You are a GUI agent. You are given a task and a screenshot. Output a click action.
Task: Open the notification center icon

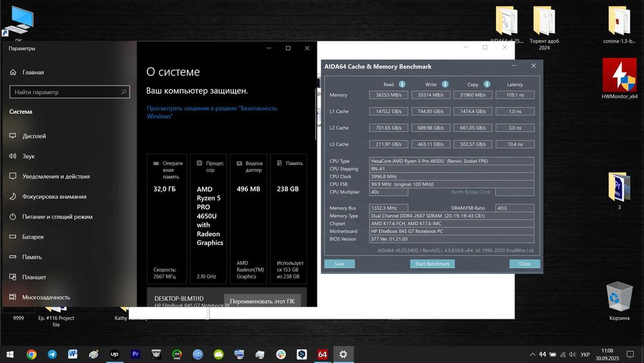[x=630, y=355]
